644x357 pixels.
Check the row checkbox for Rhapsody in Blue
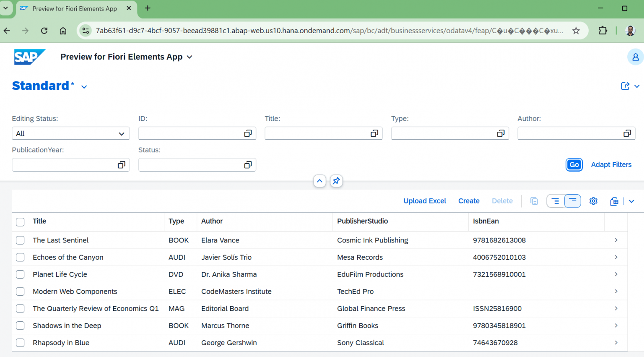click(x=20, y=343)
